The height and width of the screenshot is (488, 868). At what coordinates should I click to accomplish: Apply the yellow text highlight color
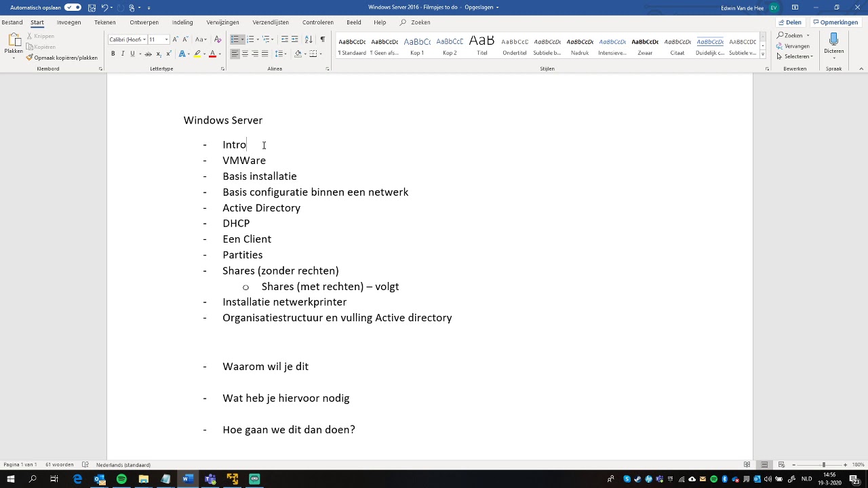(197, 54)
